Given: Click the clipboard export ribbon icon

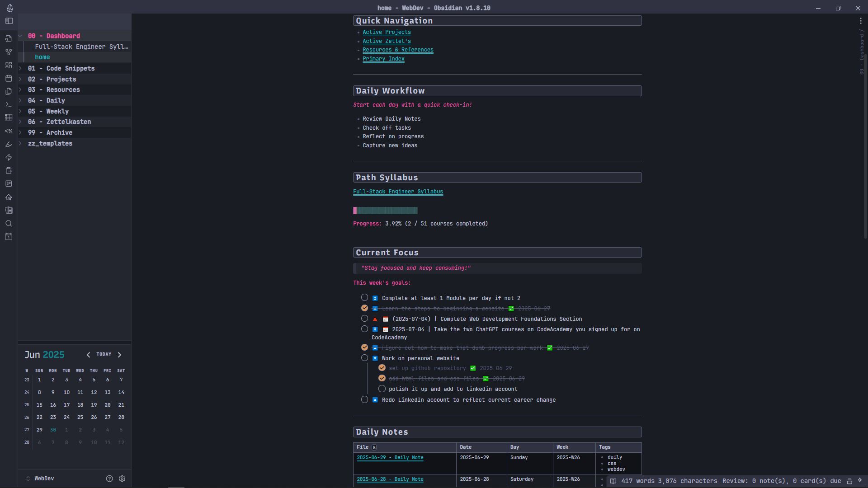Looking at the screenshot, I should 9,170.
